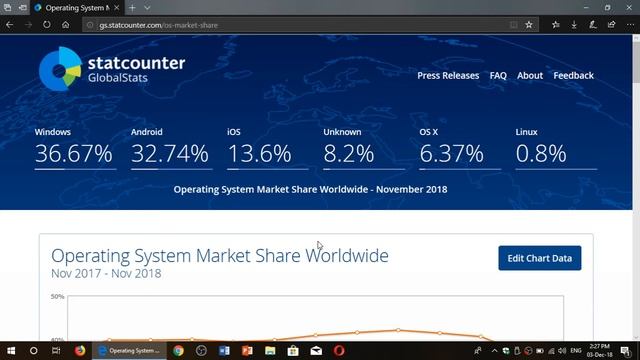Open the favorites hub
The height and width of the screenshot is (360, 640).
[x=556, y=25]
